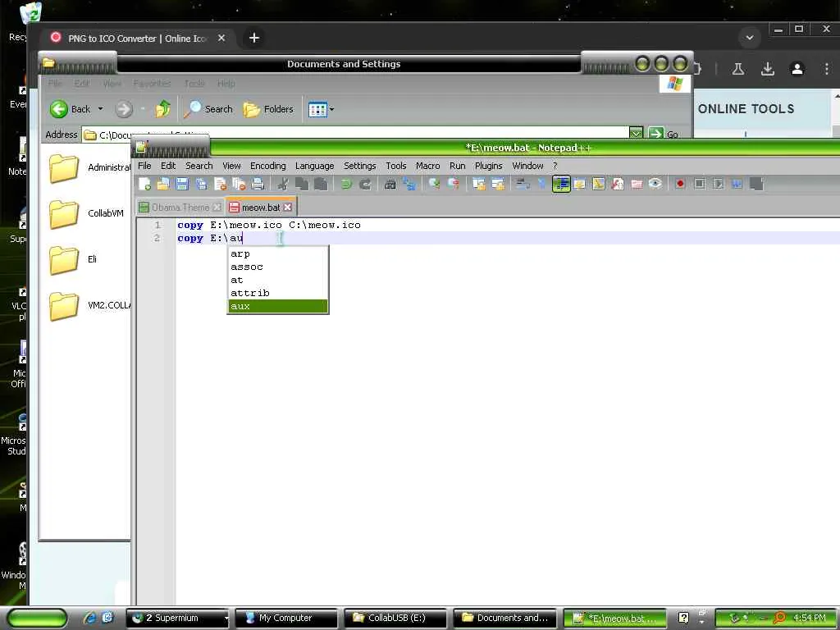The height and width of the screenshot is (630, 840).
Task: Open the File menu in Notepad++
Action: [x=144, y=166]
